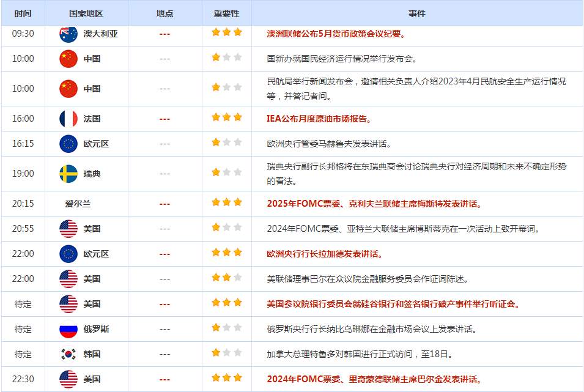Click the 重要性 column header
This screenshot has width=584, height=392.
226,13
